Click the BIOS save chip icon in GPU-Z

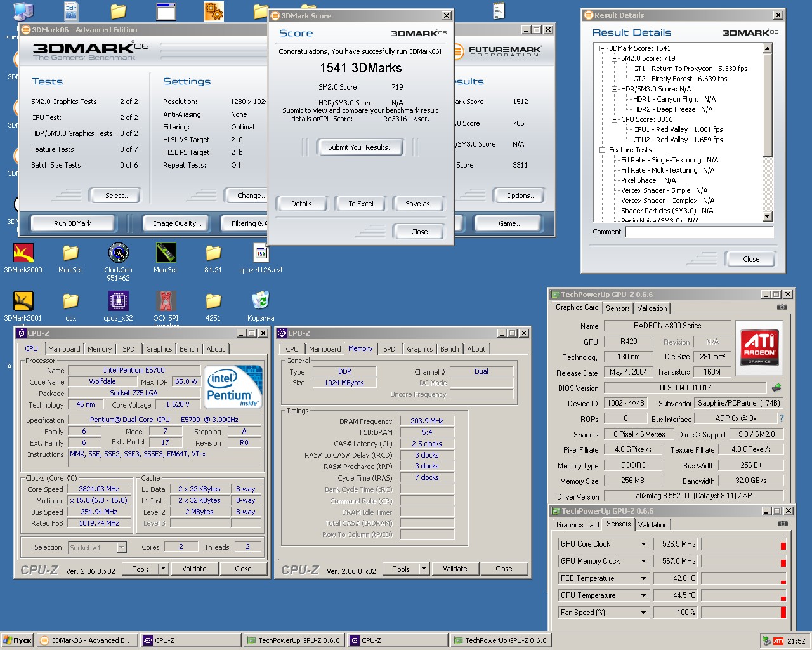coord(776,387)
